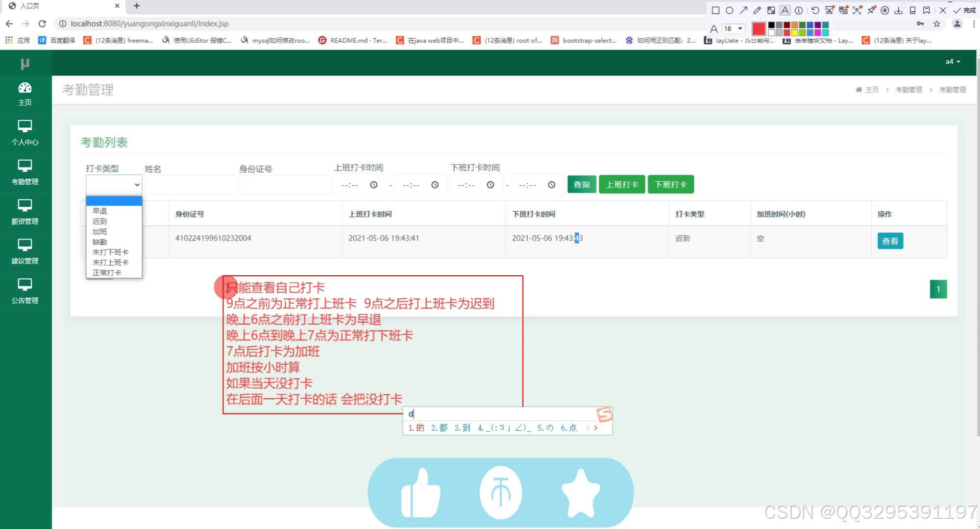Screen dimensions: 980x529
Task: Click the address bar URL
Action: click(149, 24)
